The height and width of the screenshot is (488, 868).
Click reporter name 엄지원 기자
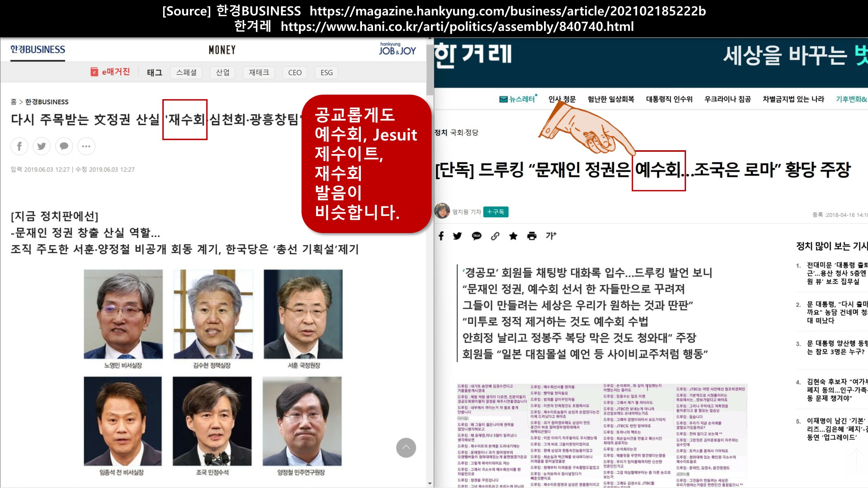(x=467, y=212)
